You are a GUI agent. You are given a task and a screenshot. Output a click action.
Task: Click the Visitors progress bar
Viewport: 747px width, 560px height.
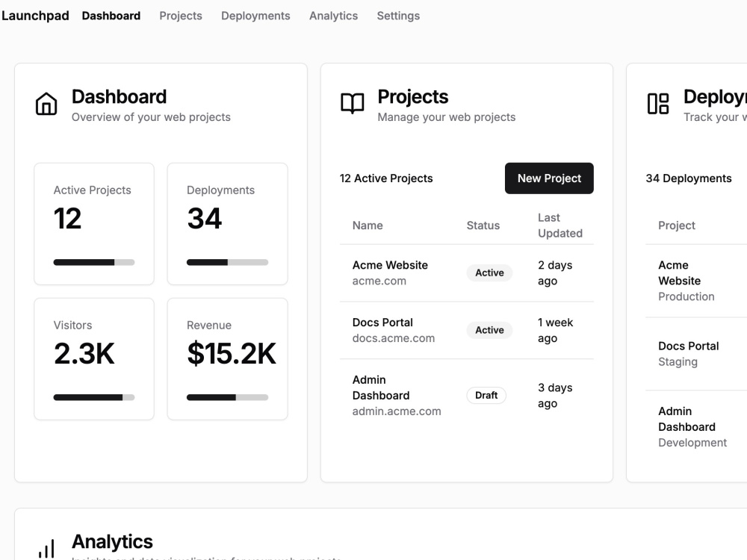(94, 397)
